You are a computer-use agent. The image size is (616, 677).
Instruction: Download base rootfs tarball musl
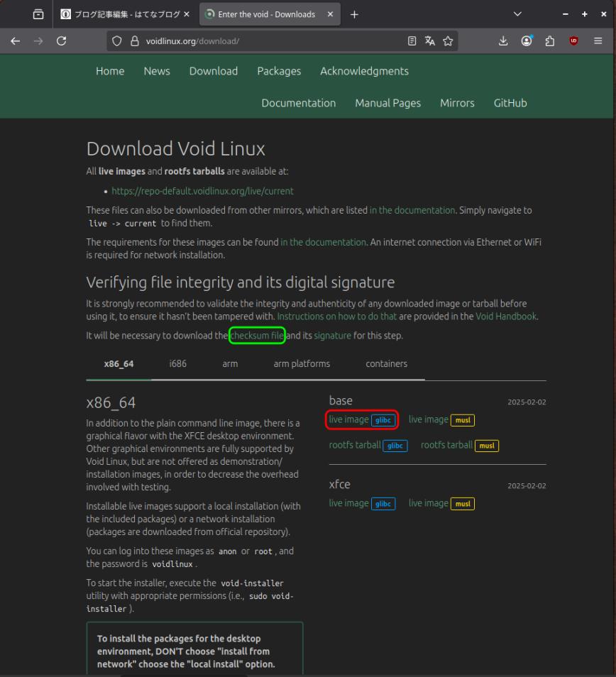[460, 445]
